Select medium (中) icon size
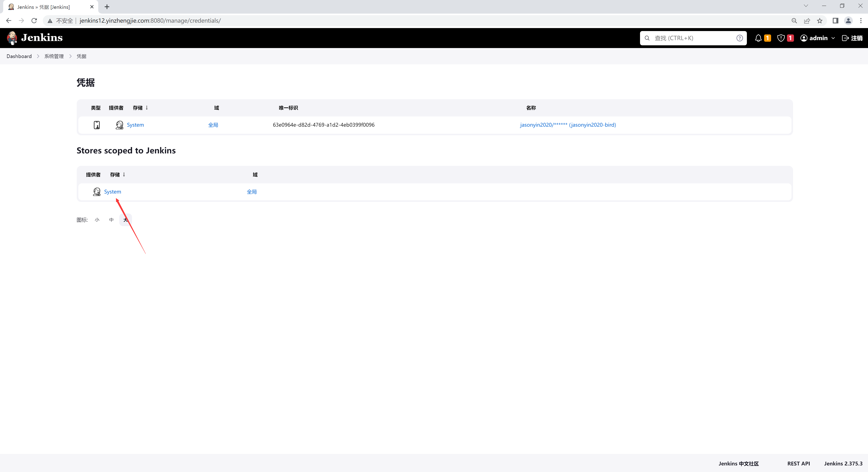 click(x=111, y=220)
